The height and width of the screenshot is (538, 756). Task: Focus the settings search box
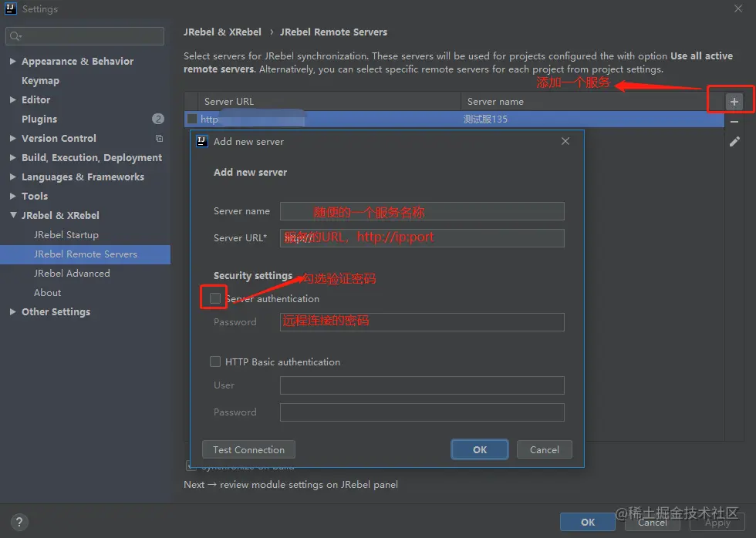pos(85,36)
